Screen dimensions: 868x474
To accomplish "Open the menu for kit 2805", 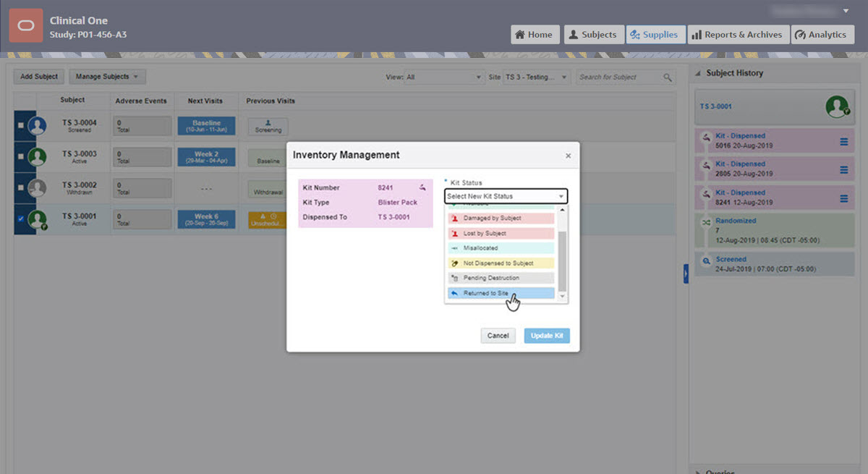I will point(844,170).
